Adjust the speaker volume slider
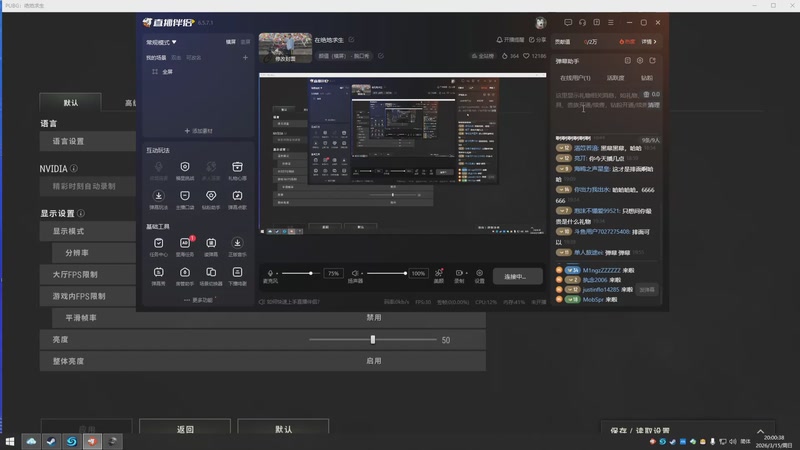This screenshot has height=450, width=800. (x=387, y=273)
